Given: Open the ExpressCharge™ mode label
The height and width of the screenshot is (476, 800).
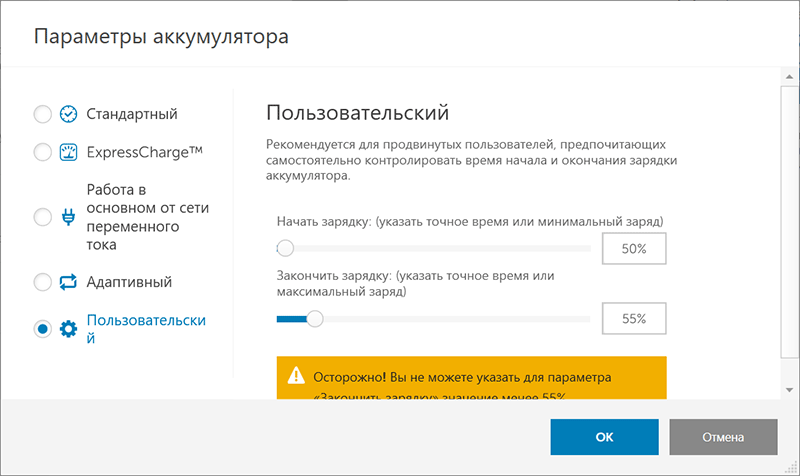Looking at the screenshot, I should 145,152.
